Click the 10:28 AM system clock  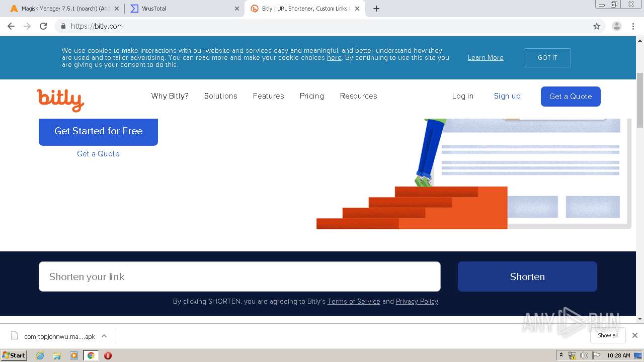(x=618, y=355)
